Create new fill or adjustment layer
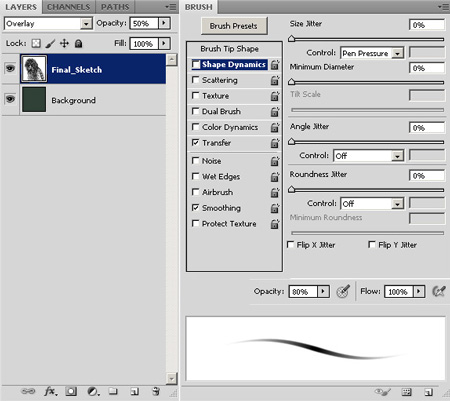450x401 pixels. pos(93,391)
